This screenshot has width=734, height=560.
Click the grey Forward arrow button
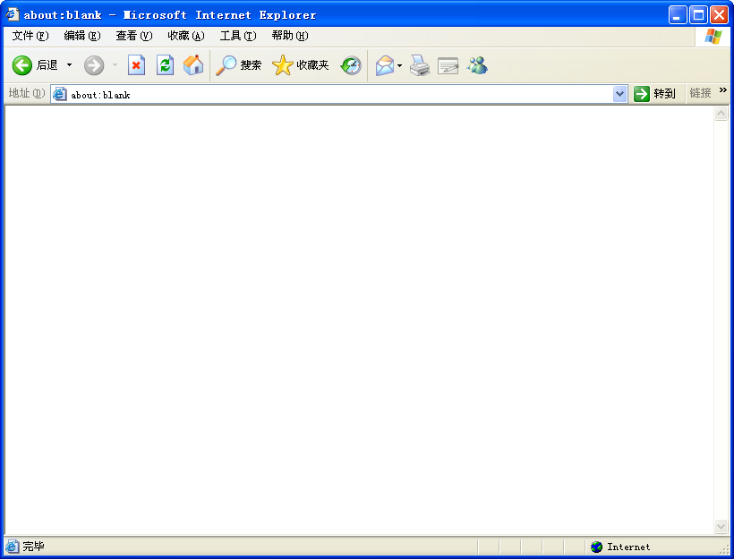pos(94,65)
